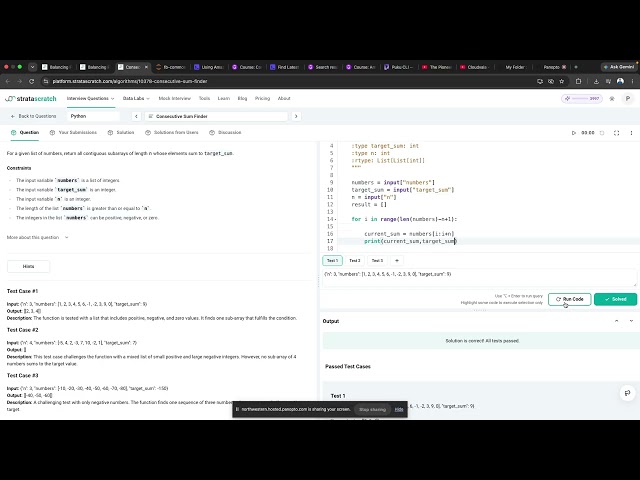Select the Solutions from Users tab
This screenshot has width=640, height=480.
click(x=172, y=133)
